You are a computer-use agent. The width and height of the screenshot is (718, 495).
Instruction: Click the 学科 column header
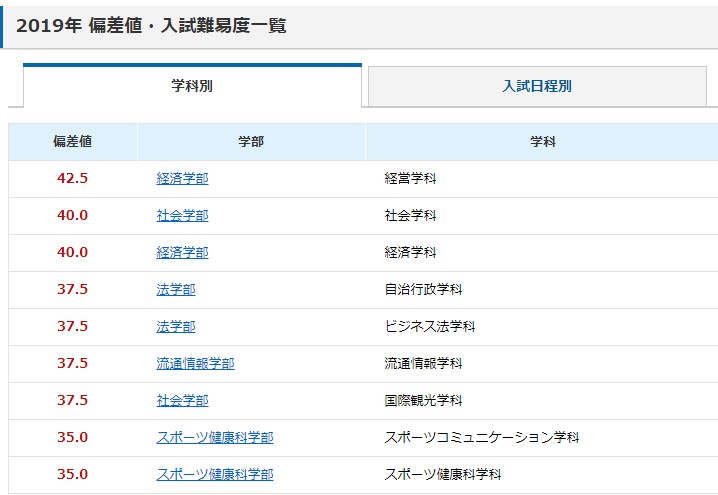point(542,142)
